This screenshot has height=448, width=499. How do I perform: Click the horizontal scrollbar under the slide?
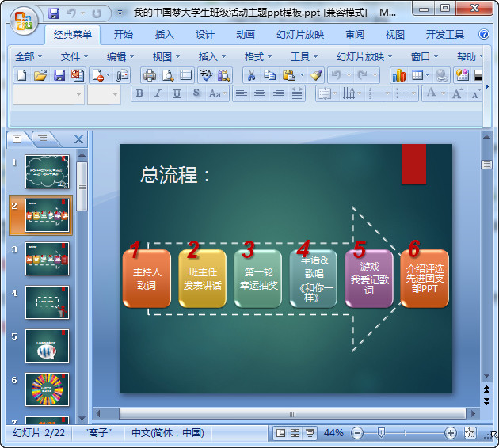click(292, 414)
